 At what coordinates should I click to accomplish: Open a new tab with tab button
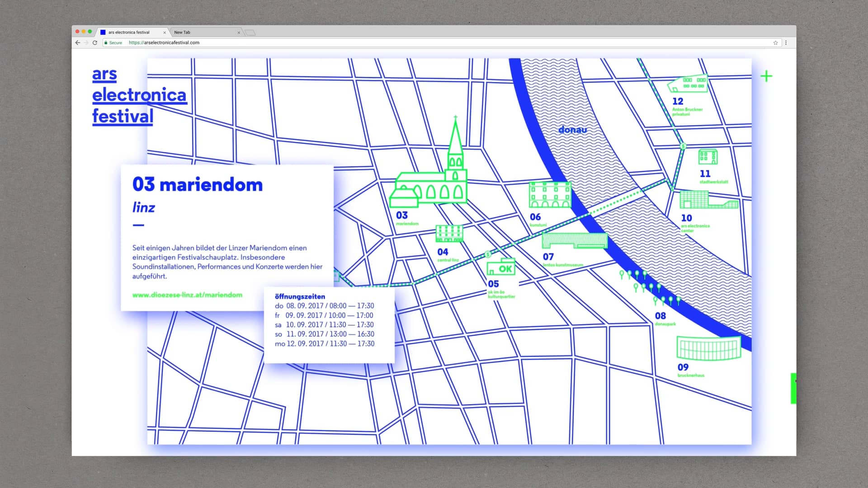[x=250, y=33]
